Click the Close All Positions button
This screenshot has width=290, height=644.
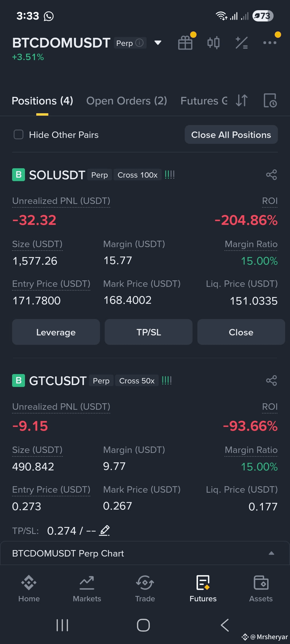(x=231, y=134)
